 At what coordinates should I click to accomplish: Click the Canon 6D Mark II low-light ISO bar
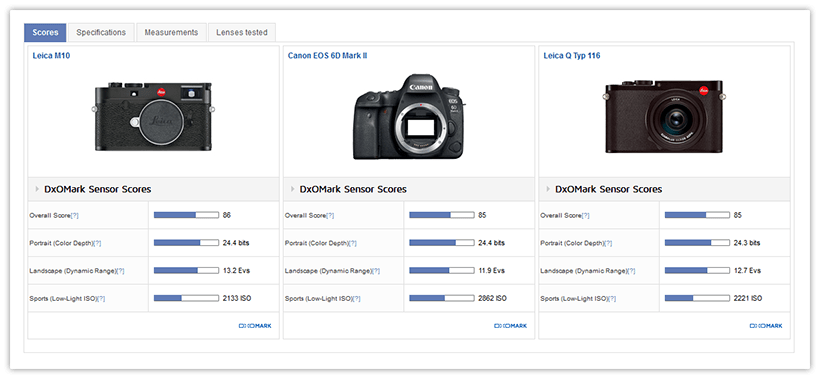(x=442, y=298)
